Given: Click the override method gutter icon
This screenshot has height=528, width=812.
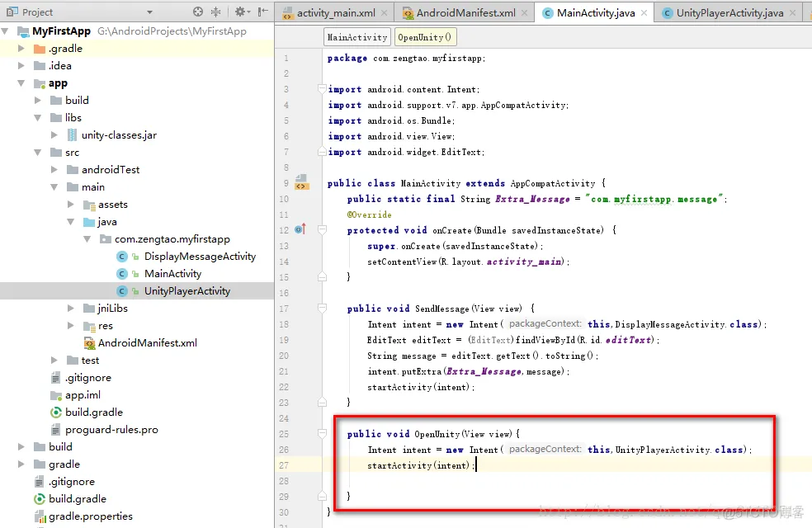Looking at the screenshot, I should click(x=300, y=229).
